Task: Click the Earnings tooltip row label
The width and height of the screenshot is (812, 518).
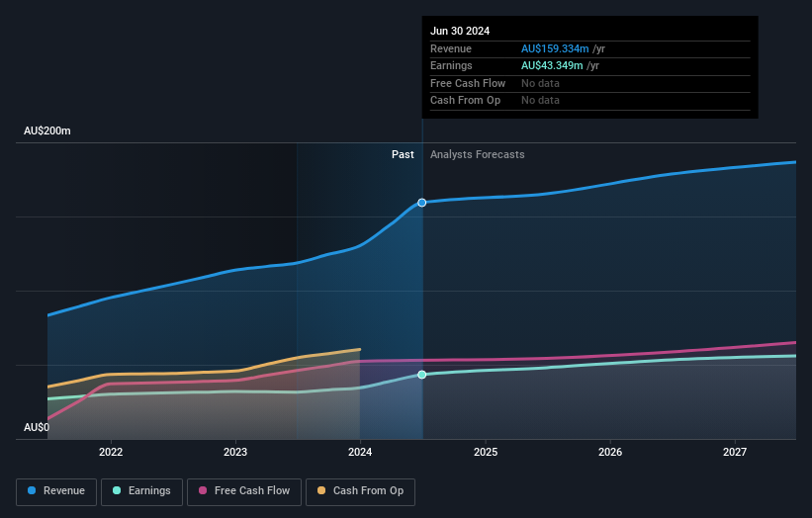Action: pyautogui.click(x=451, y=65)
